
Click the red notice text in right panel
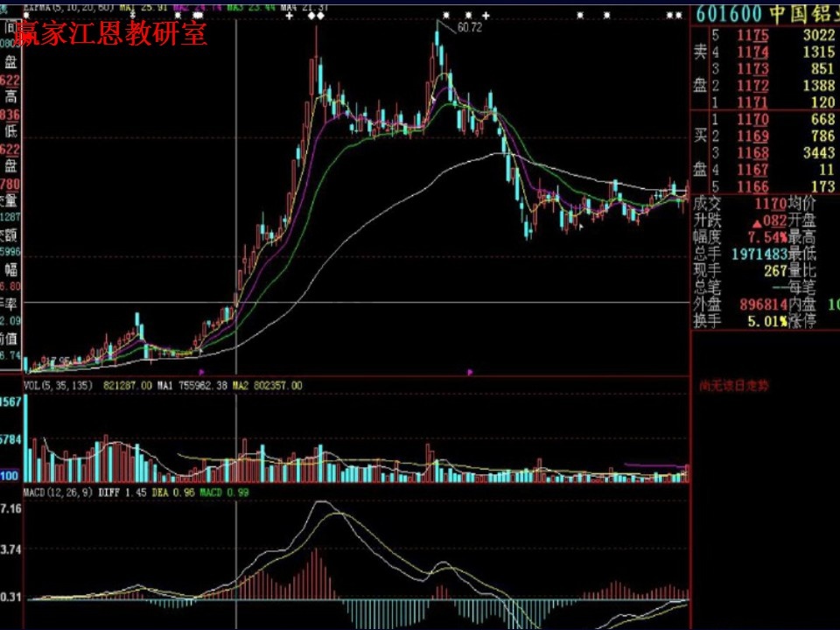[x=734, y=386]
